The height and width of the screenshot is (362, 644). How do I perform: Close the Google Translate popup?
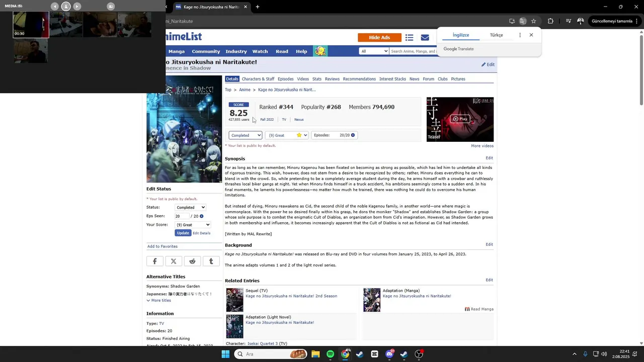531,35
